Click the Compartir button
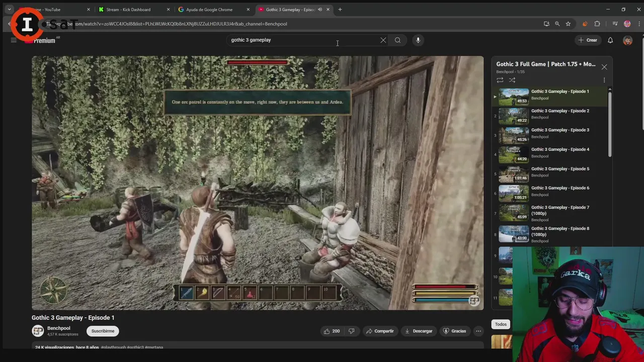Screen dimensions: 644x362 pos(380,331)
